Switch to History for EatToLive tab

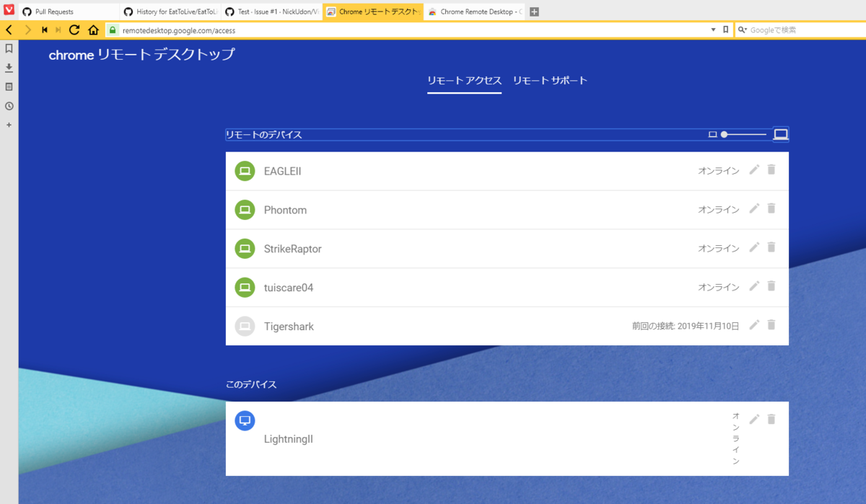(x=170, y=12)
